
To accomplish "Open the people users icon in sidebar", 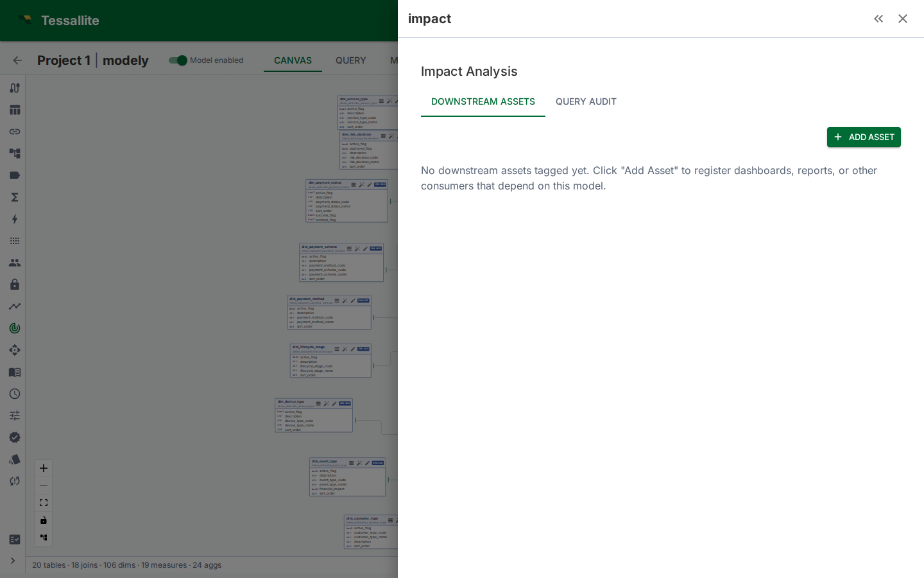I will 14,263.
